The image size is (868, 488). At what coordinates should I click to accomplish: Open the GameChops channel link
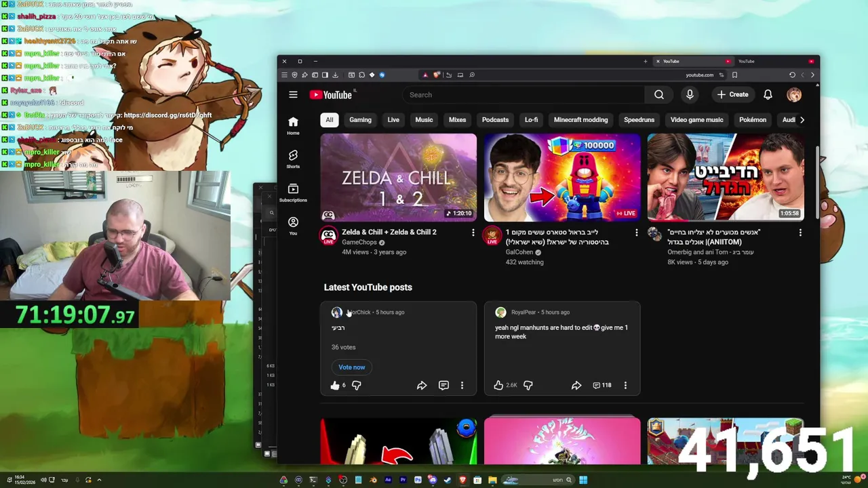click(359, 242)
